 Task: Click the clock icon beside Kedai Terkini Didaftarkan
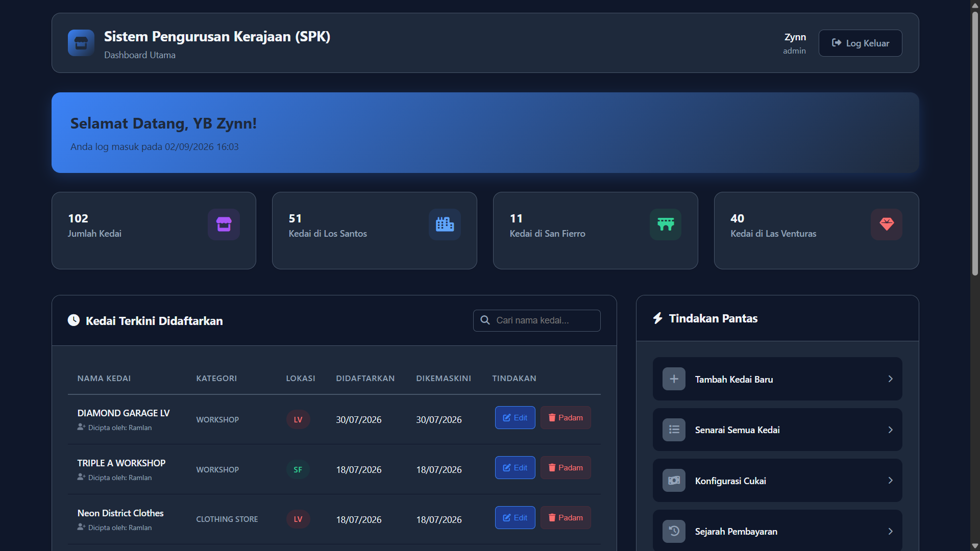tap(73, 320)
